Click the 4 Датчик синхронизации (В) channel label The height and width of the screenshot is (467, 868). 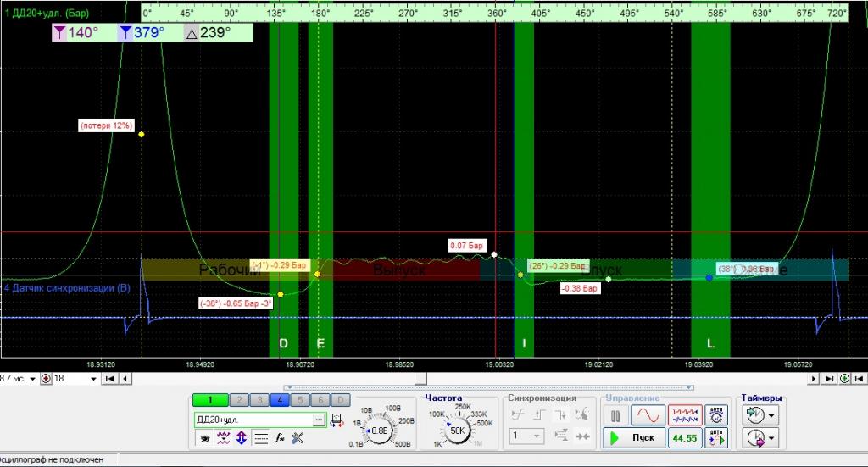click(67, 287)
